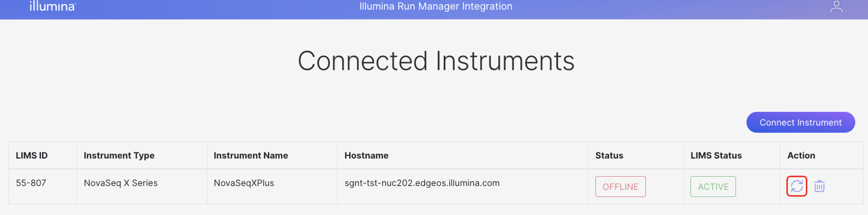Click the Status column header

tap(609, 155)
